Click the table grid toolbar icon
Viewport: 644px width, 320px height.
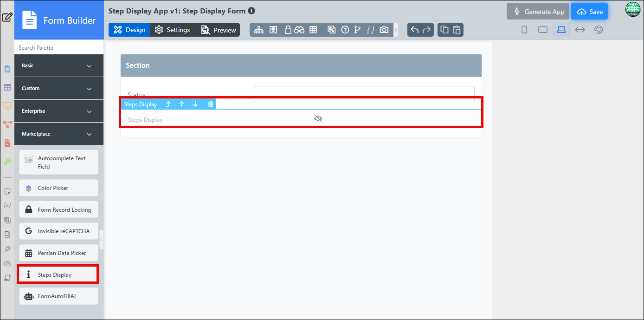click(313, 30)
